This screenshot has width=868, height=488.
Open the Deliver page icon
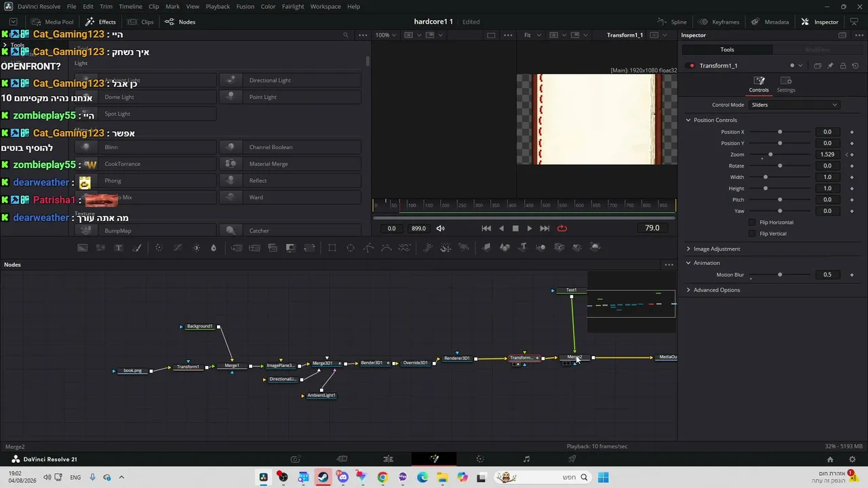572,459
